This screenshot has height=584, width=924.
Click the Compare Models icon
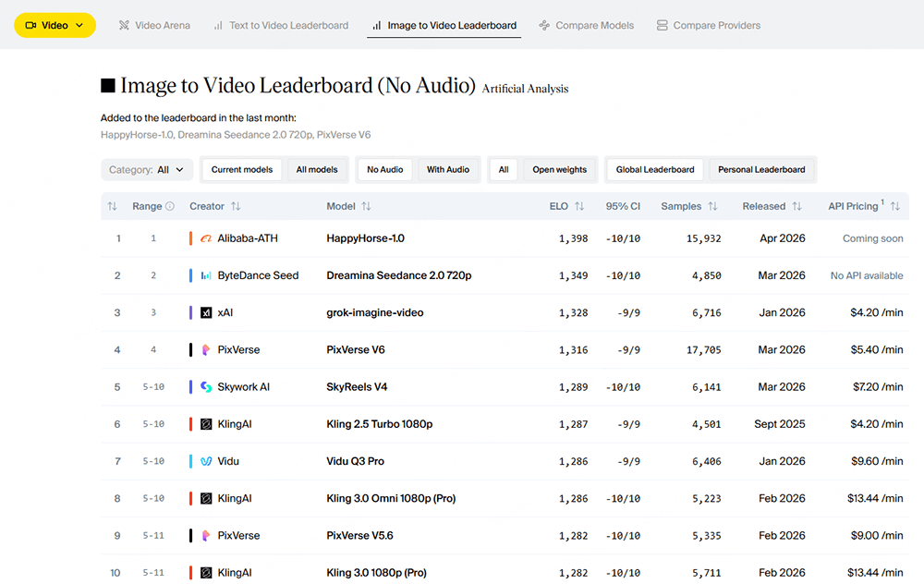click(x=544, y=25)
